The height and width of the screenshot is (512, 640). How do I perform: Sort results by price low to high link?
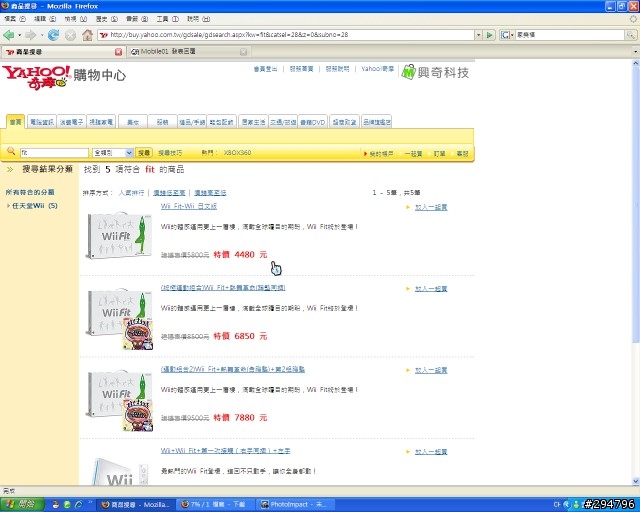169,193
